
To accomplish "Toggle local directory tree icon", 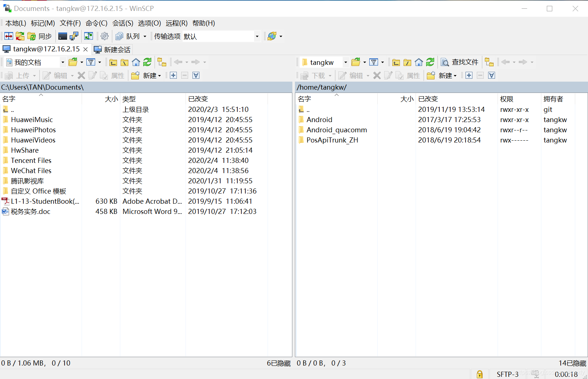I will (162, 62).
